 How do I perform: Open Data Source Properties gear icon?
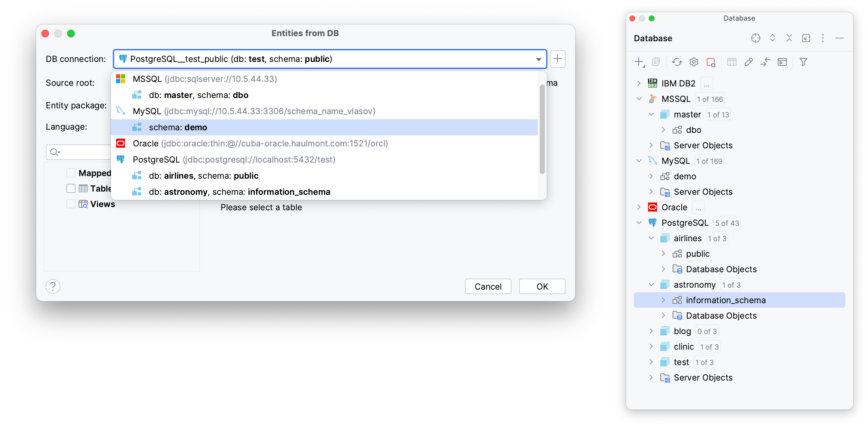click(x=694, y=62)
